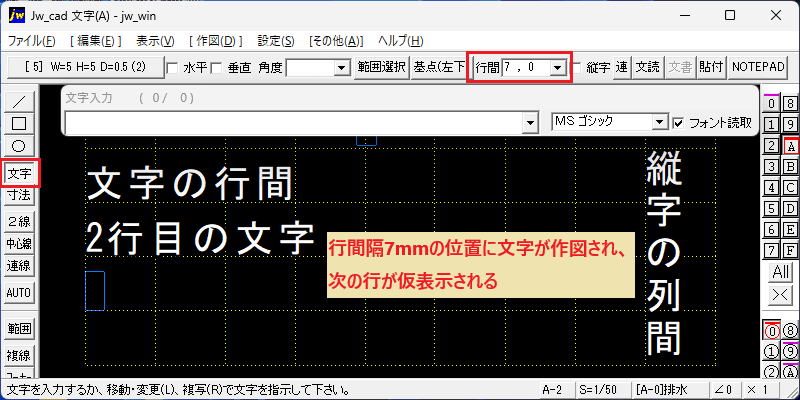
Task: Open the 設定(S) menu
Action: [x=276, y=41]
